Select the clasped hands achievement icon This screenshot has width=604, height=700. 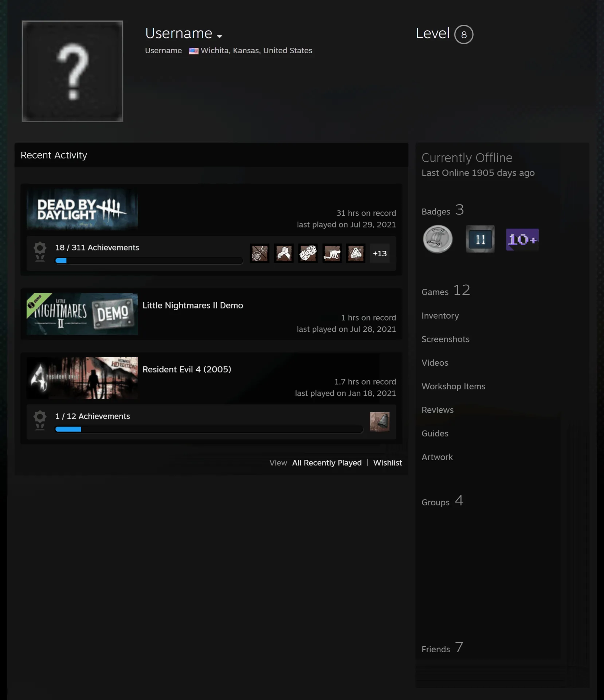coord(284,253)
